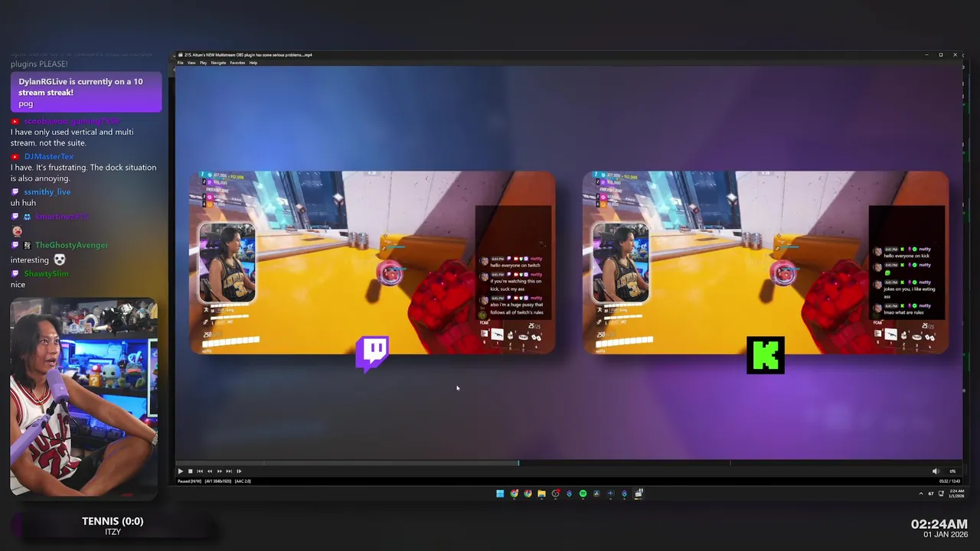Click the "ITZY" artist label

coord(113,532)
